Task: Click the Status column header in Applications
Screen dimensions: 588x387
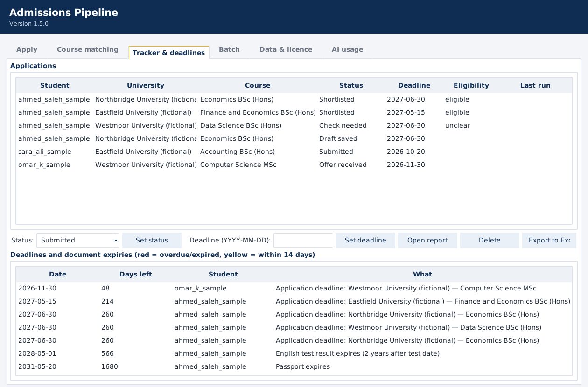Action: tap(351, 85)
